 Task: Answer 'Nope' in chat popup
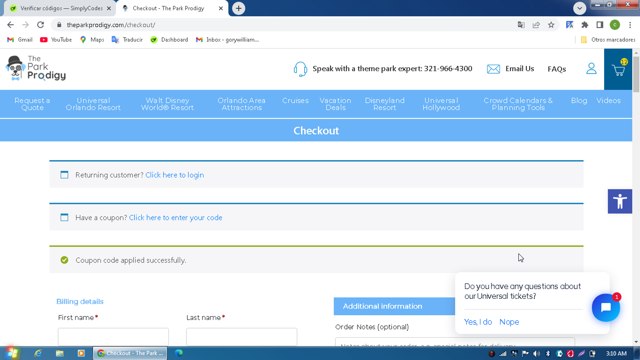click(509, 322)
